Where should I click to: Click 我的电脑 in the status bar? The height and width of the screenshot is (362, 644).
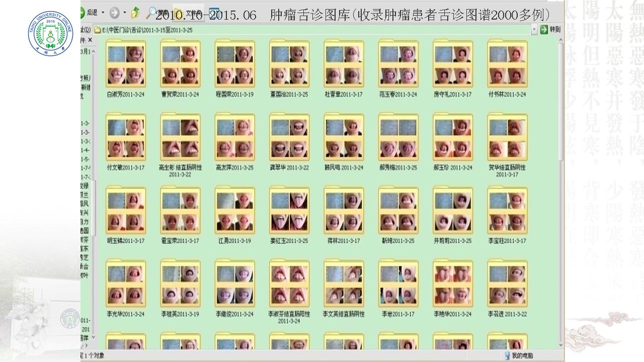[x=518, y=356]
